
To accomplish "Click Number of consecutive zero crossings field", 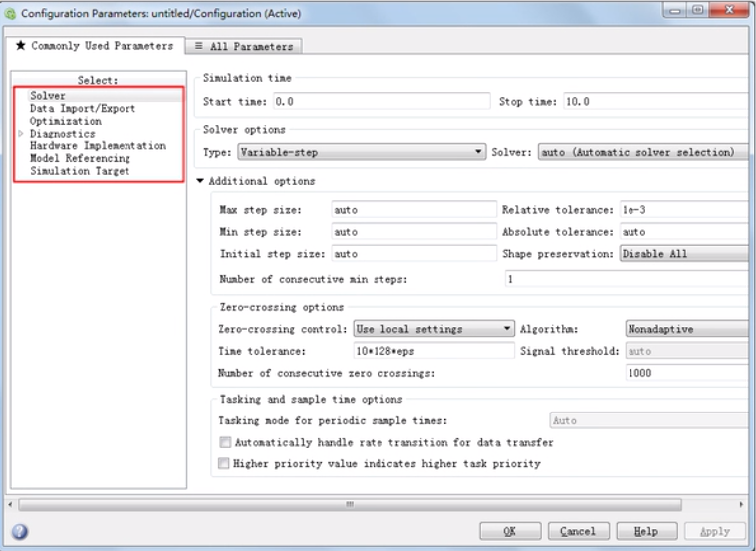I will click(688, 373).
